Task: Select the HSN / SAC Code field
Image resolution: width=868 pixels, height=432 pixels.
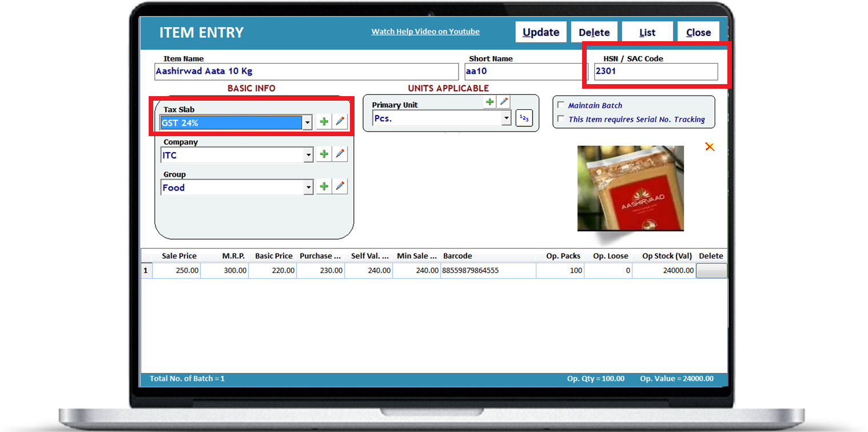Action: click(x=656, y=72)
